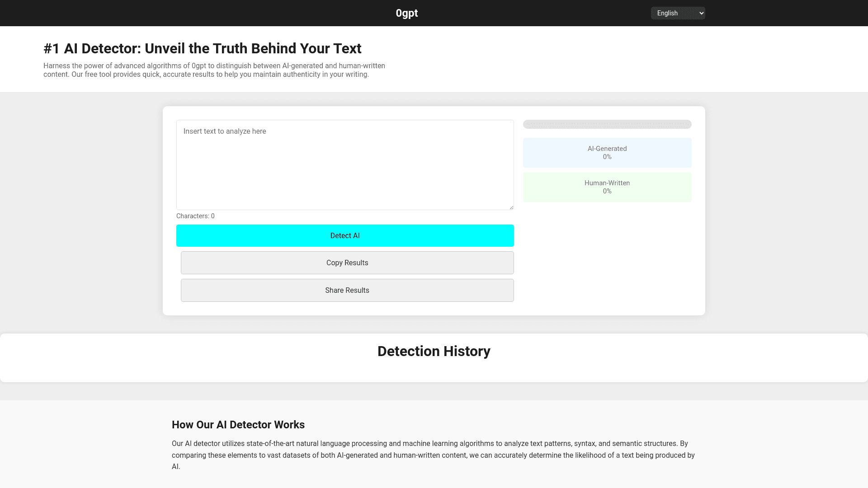Click the paragraph about natural language processing
This screenshot has width=868, height=488.
[433, 455]
